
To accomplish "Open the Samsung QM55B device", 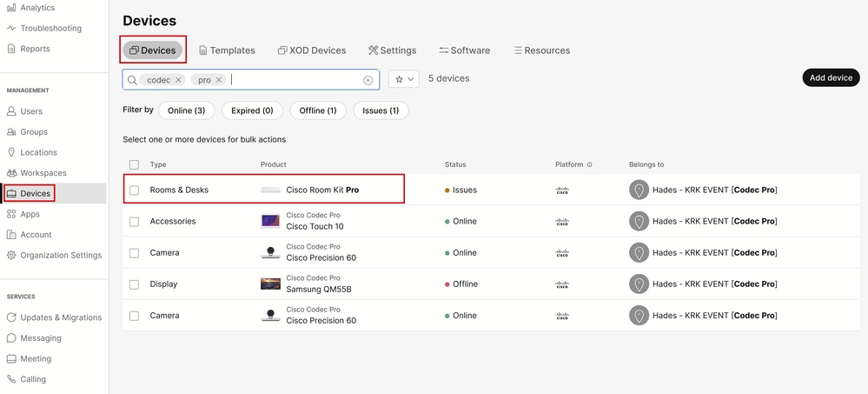I will (x=319, y=290).
